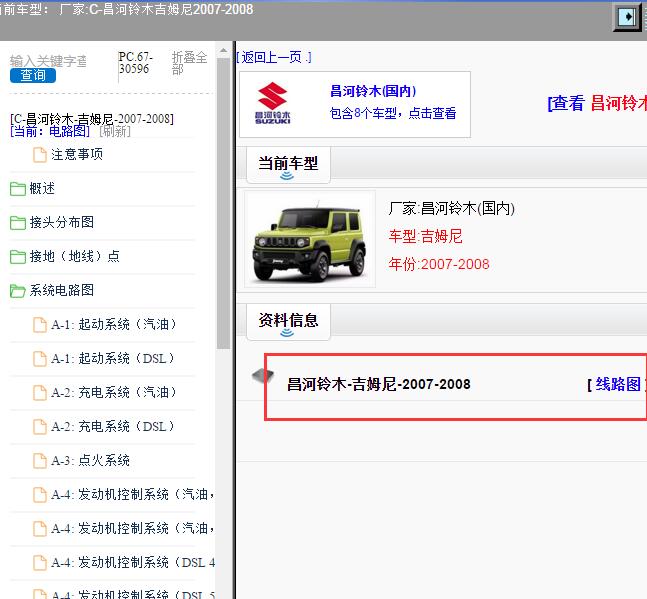The height and width of the screenshot is (599, 647).
Task: Click the panel toggle icon at top right
Action: (x=628, y=17)
